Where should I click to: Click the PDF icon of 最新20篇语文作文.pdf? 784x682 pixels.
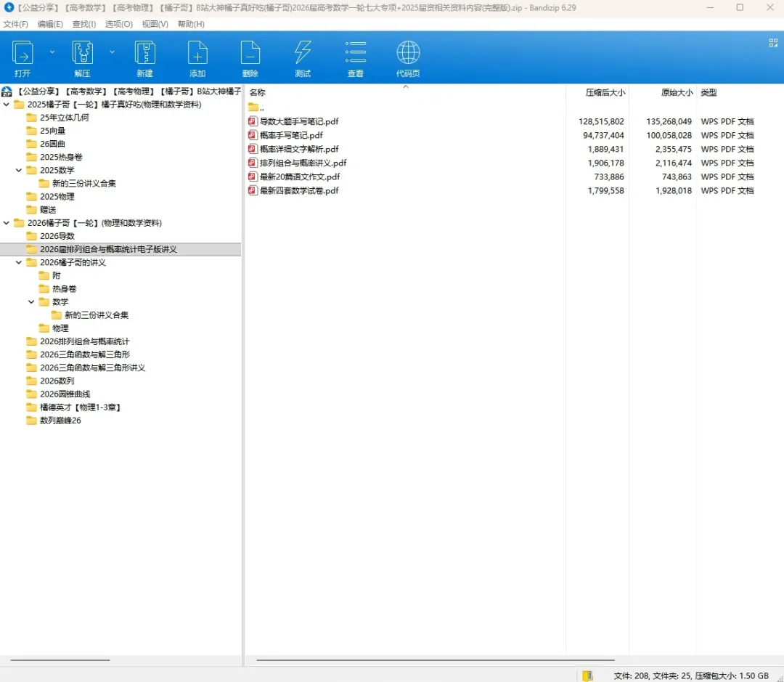[x=253, y=176]
